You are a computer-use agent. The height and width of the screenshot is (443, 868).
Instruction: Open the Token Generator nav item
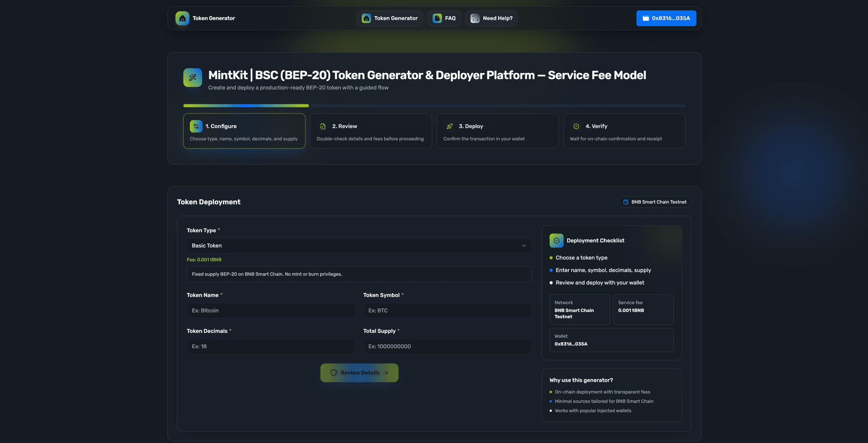click(x=390, y=19)
